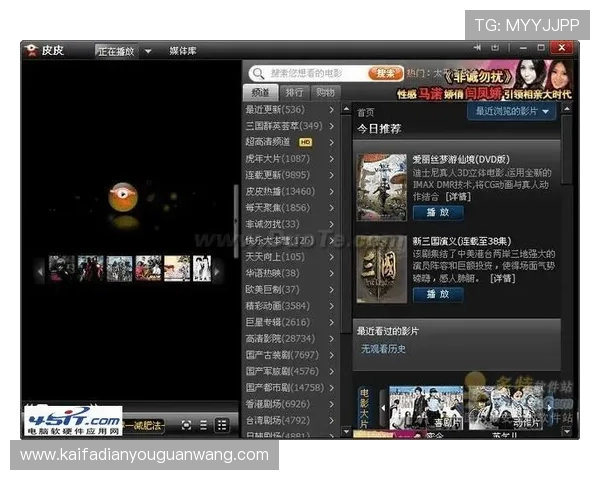Click the 三国 poster thumbnail
600x480 pixels.
point(382,269)
